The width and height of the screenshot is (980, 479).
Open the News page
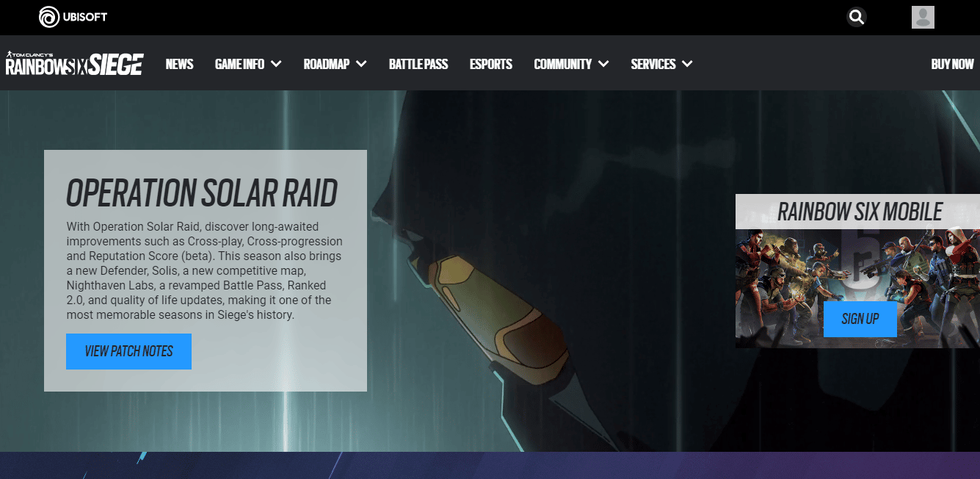click(179, 64)
